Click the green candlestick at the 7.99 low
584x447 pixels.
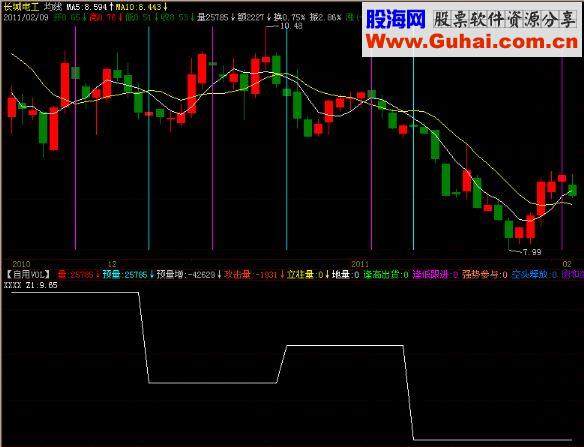[509, 229]
